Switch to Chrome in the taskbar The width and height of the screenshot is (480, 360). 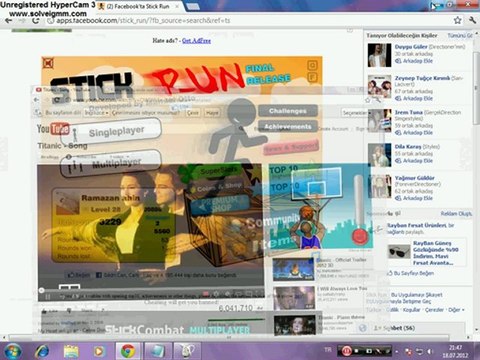128,351
